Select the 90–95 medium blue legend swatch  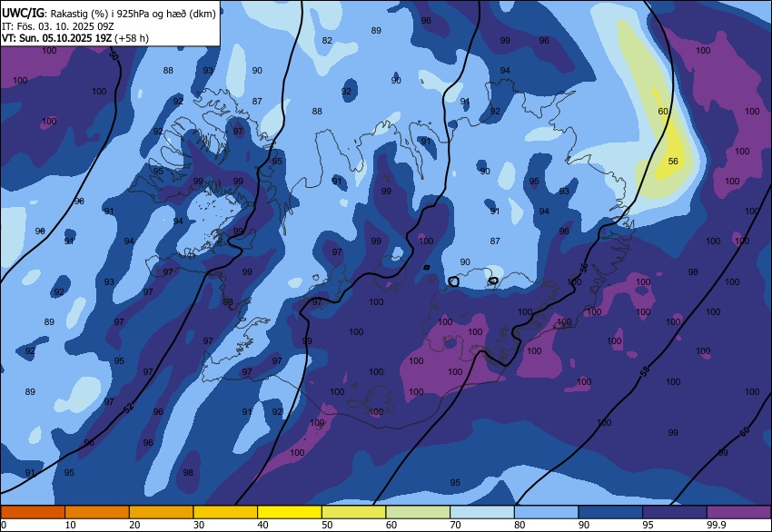[610, 512]
